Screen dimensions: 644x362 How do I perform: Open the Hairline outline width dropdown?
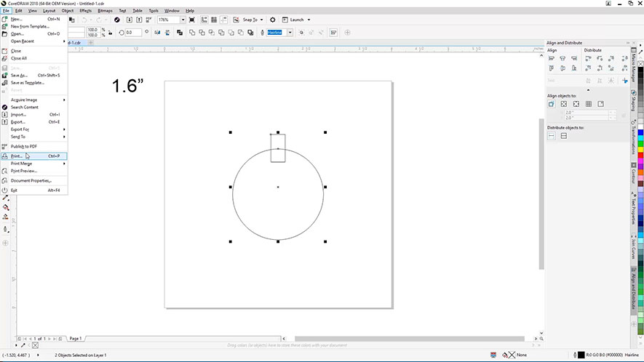[290, 33]
